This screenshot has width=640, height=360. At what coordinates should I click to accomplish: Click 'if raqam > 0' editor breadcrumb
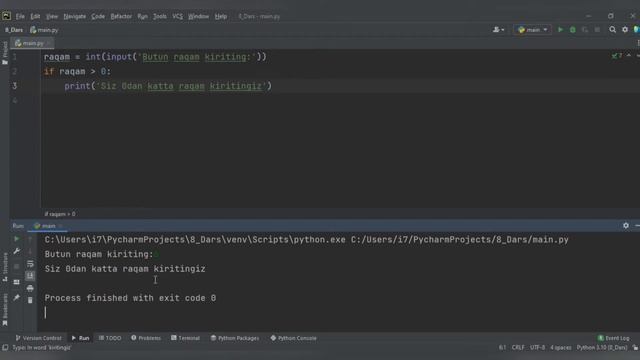coord(60,214)
